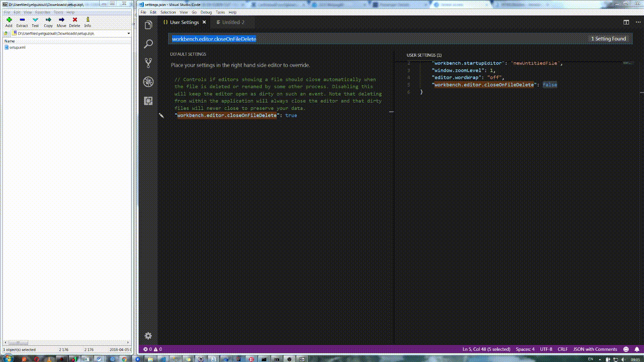Open the Manage gear menu in VS Code
Image resolution: width=644 pixels, height=362 pixels.
click(x=148, y=335)
